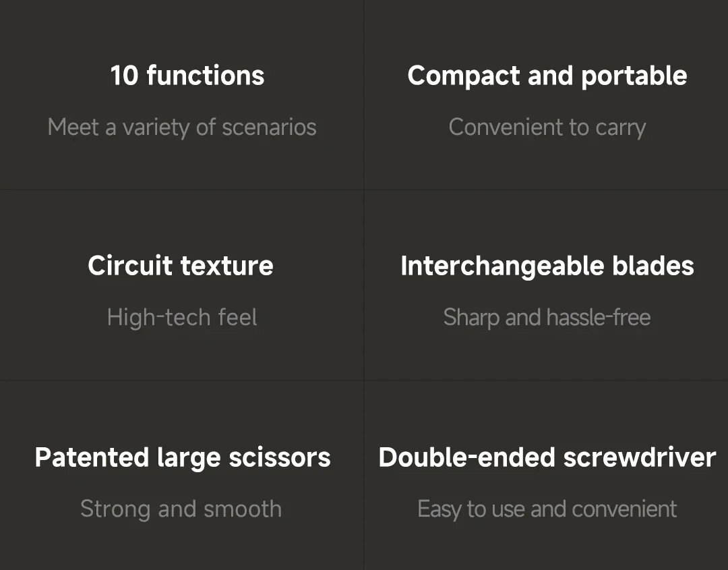Click the "Double-ended screwdriver" heading
Viewport: 728px width, 570px height.
pos(547,457)
